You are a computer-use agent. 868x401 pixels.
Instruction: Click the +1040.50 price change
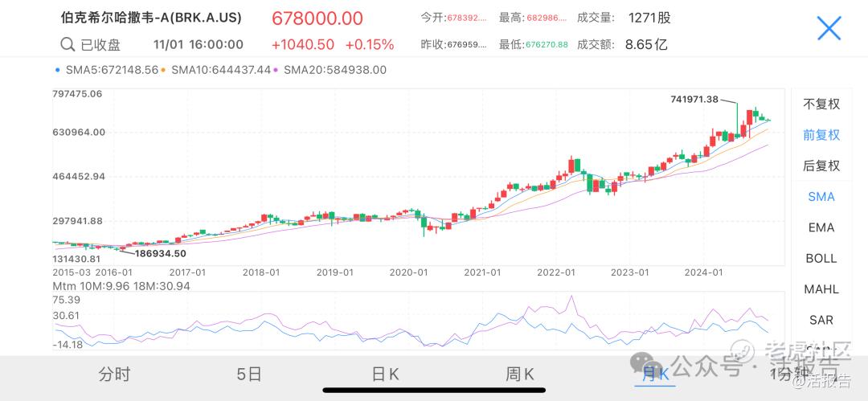point(303,45)
